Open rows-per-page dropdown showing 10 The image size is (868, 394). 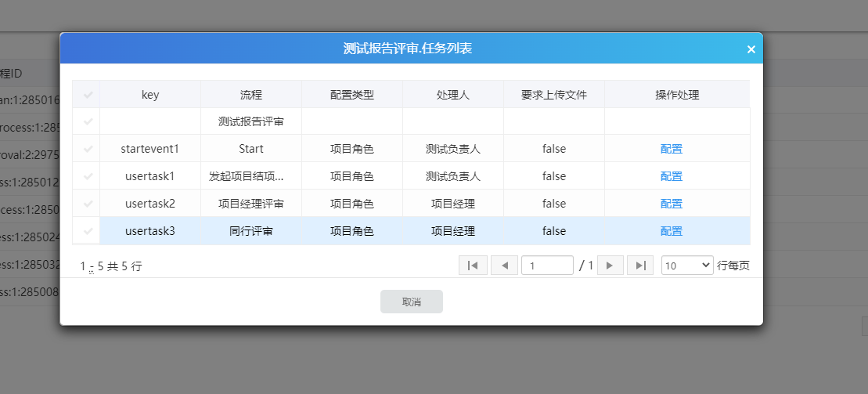[686, 266]
